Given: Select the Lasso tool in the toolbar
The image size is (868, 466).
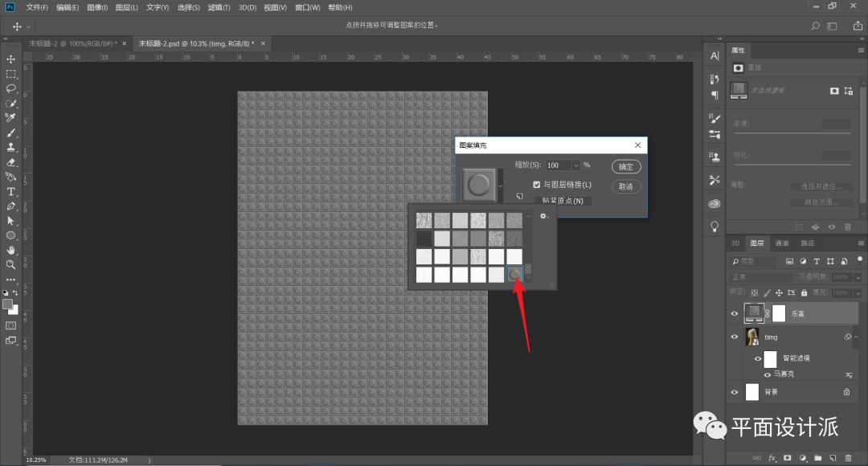Looking at the screenshot, I should point(11,88).
